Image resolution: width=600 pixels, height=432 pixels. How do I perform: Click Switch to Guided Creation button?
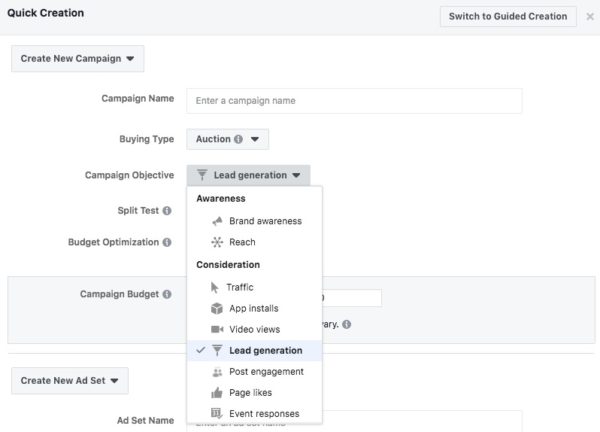[508, 16]
